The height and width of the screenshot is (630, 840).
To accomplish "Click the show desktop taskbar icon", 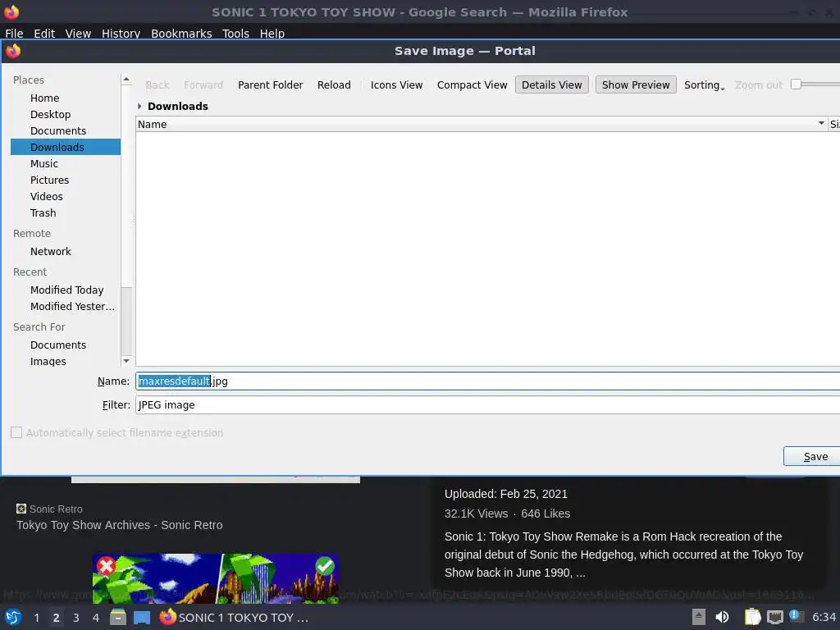I will [141, 617].
